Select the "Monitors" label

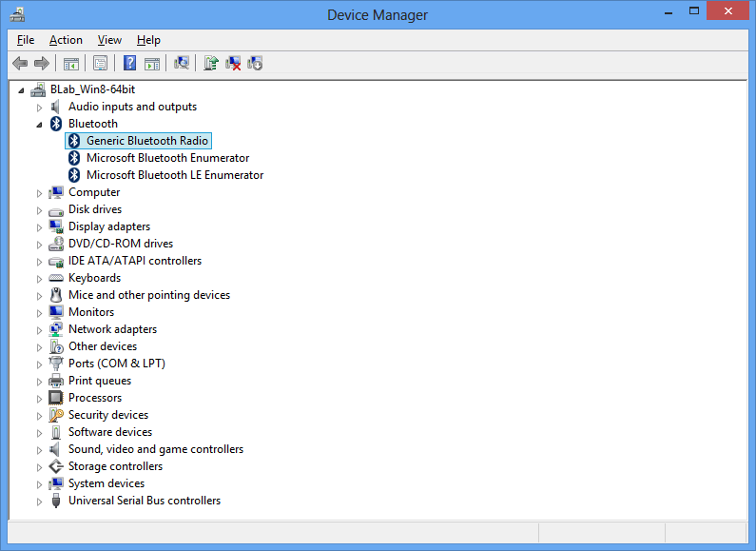[91, 312]
